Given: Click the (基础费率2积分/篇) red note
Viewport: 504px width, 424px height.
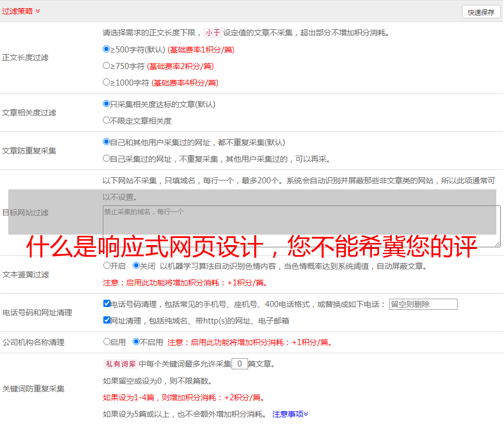Looking at the screenshot, I should click(181, 66).
